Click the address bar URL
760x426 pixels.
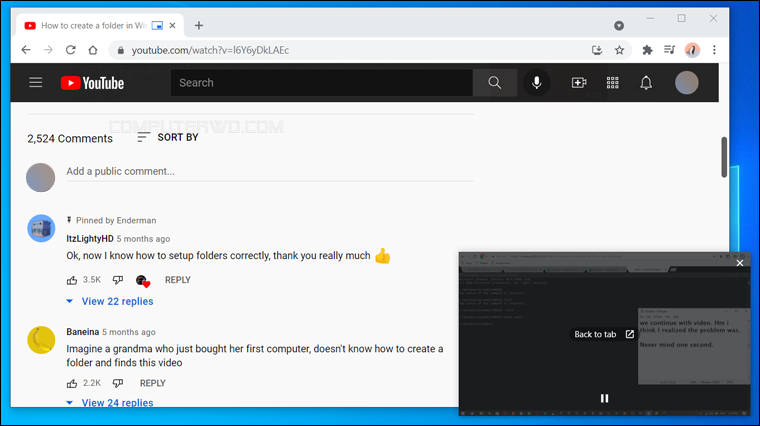click(x=210, y=50)
